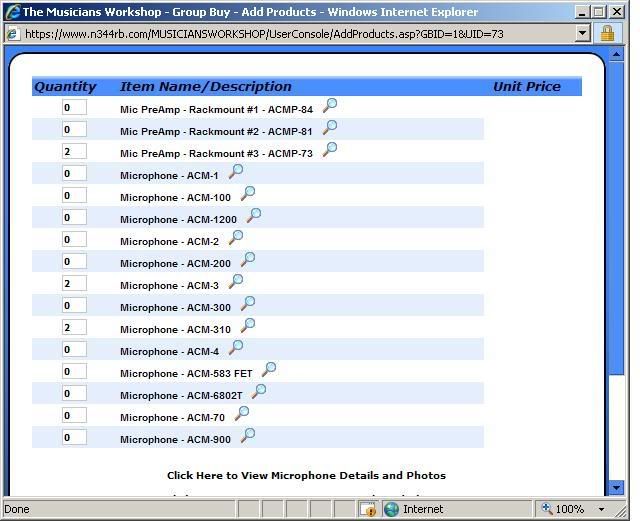The height and width of the screenshot is (521, 640).
Task: Click quantity field for ACMP-81 preamp
Action: (74, 129)
